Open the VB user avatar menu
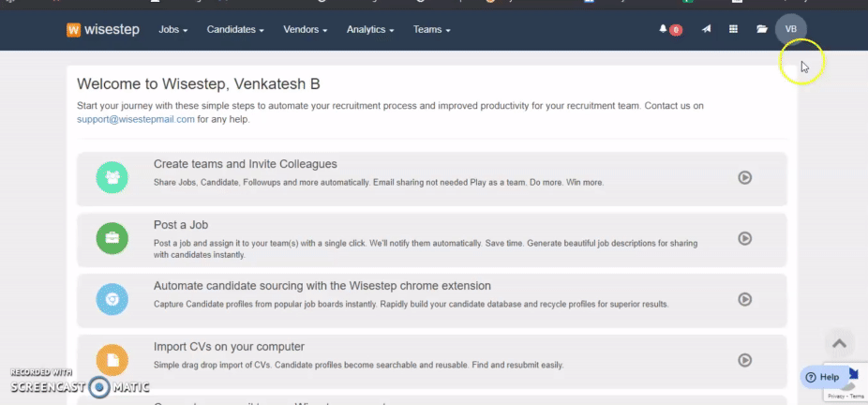The width and height of the screenshot is (868, 405). pyautogui.click(x=791, y=29)
